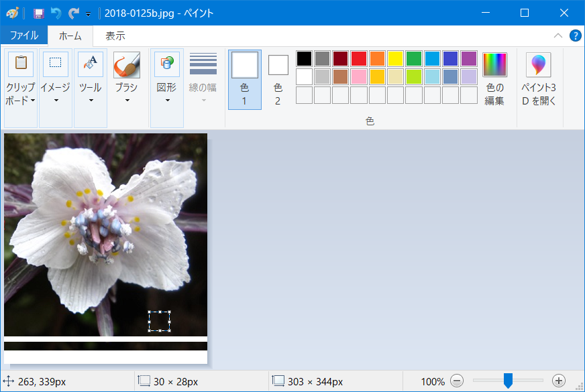Switch to the 表示 tab
The width and height of the screenshot is (585, 392).
pos(113,36)
